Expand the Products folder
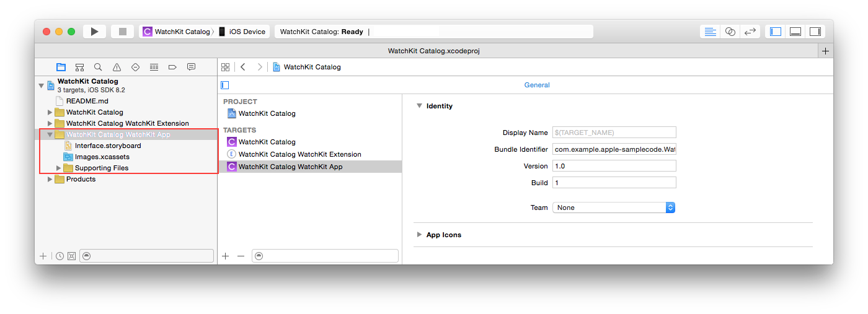Viewport: 868px width, 314px height. click(50, 179)
